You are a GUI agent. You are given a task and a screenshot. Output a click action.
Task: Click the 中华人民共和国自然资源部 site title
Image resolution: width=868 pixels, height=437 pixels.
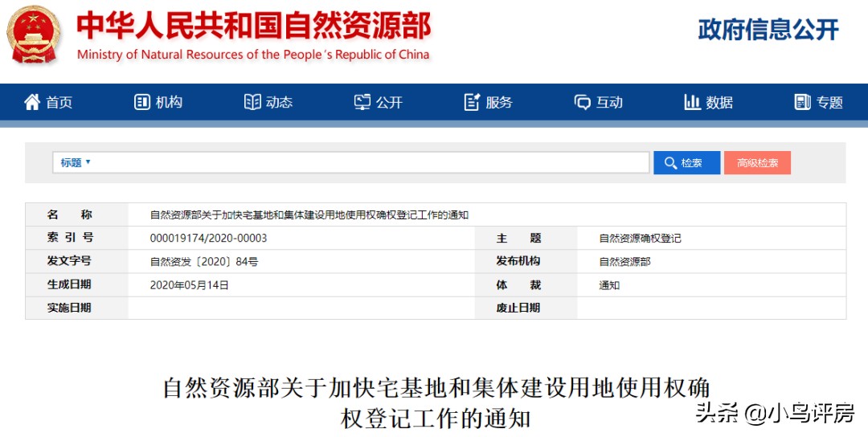tap(254, 26)
